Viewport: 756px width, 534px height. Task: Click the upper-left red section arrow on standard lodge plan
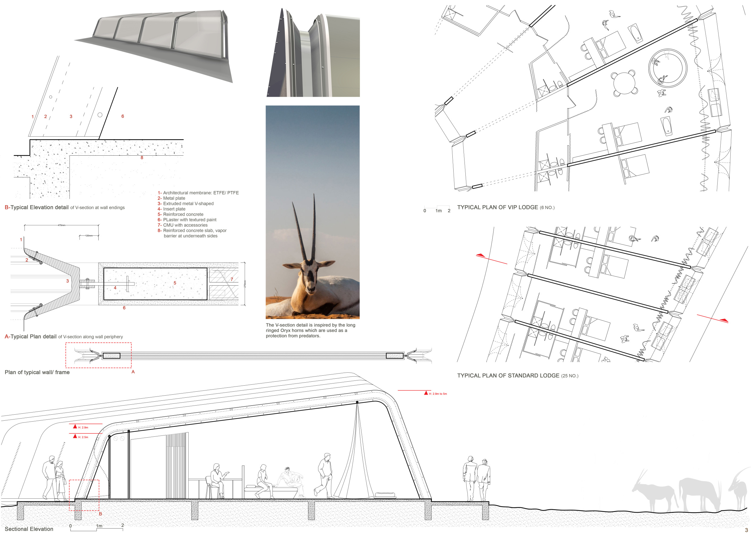[x=481, y=255]
